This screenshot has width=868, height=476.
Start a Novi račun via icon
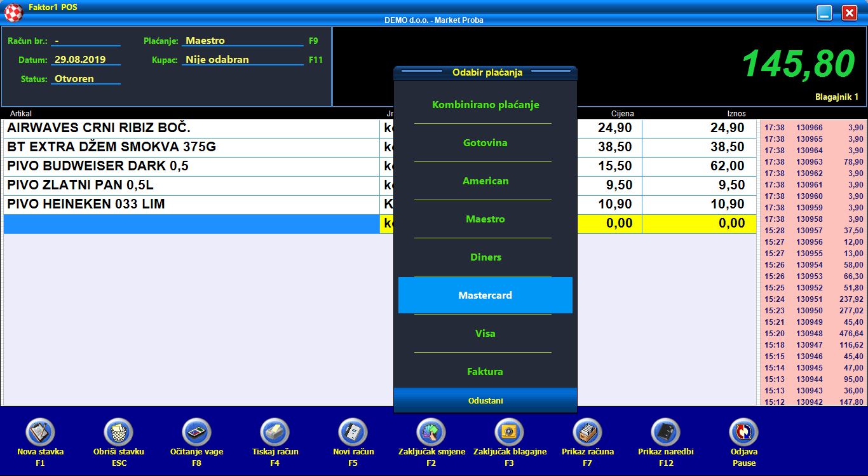click(353, 433)
